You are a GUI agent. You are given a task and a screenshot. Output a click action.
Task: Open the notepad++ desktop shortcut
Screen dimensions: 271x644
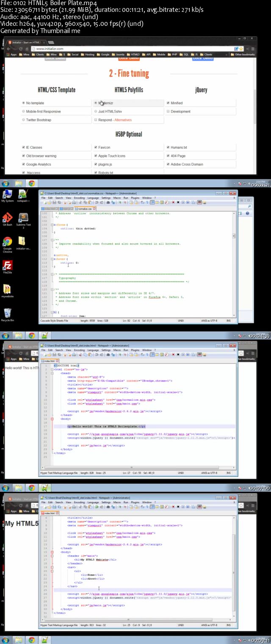pyautogui.click(x=22, y=196)
